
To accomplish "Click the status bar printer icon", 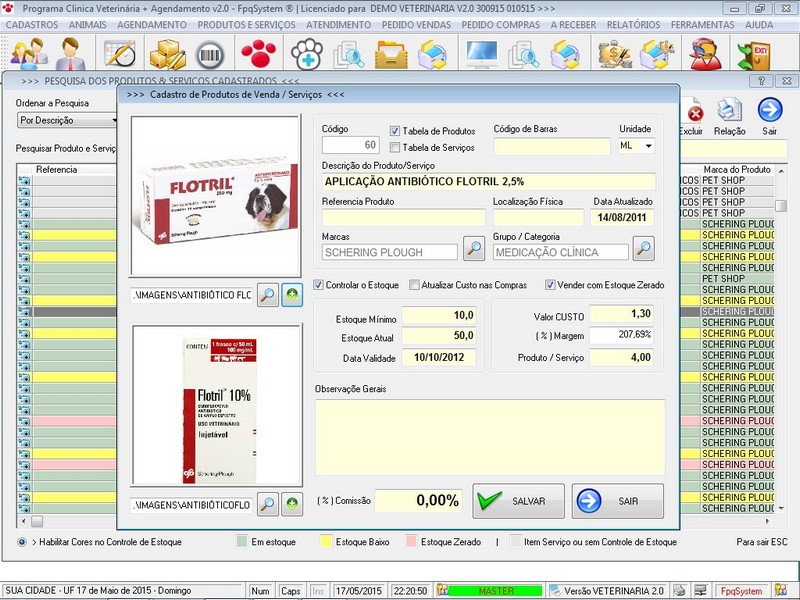I will 679,590.
